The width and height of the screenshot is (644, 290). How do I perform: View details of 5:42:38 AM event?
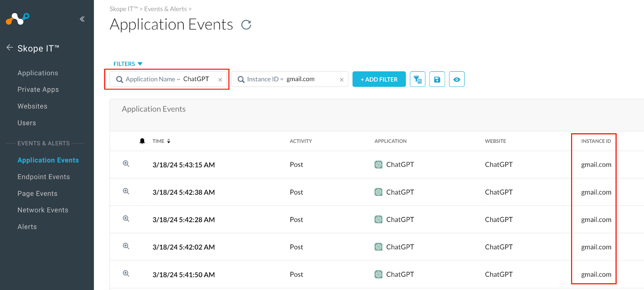126,191
